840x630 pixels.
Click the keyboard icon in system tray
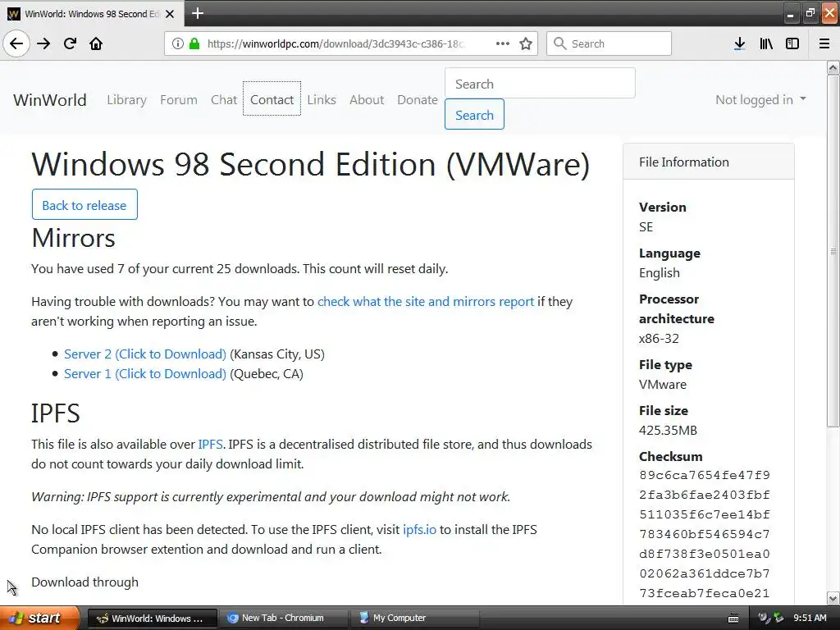(x=733, y=619)
